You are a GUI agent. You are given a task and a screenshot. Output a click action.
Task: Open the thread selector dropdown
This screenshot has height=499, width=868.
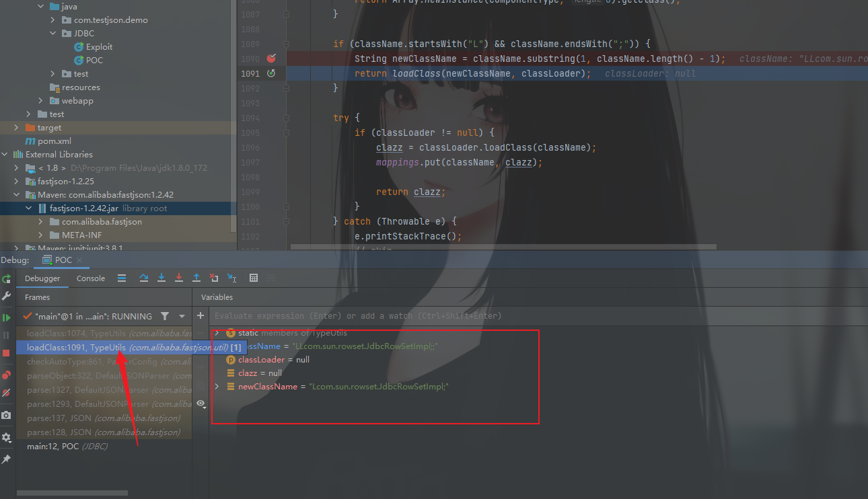point(182,316)
